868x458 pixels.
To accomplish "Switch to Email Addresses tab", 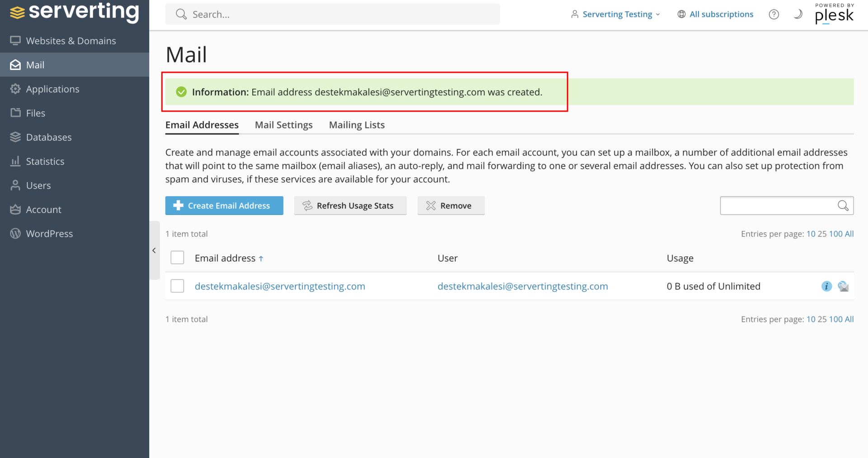I will click(x=202, y=125).
